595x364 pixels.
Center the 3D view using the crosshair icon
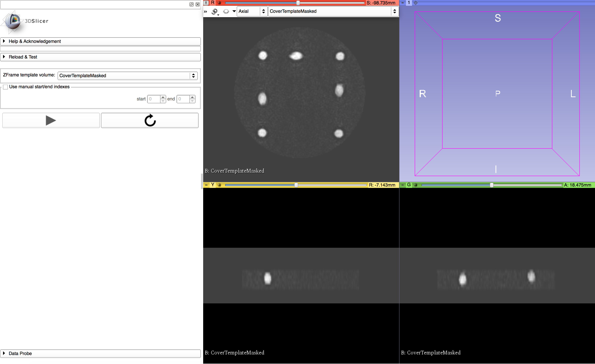click(x=416, y=3)
